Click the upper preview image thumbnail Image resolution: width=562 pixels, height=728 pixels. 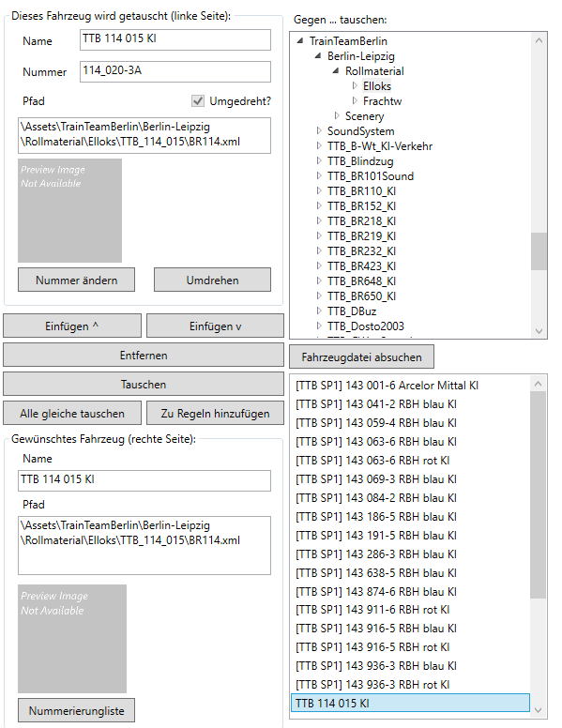(x=69, y=210)
